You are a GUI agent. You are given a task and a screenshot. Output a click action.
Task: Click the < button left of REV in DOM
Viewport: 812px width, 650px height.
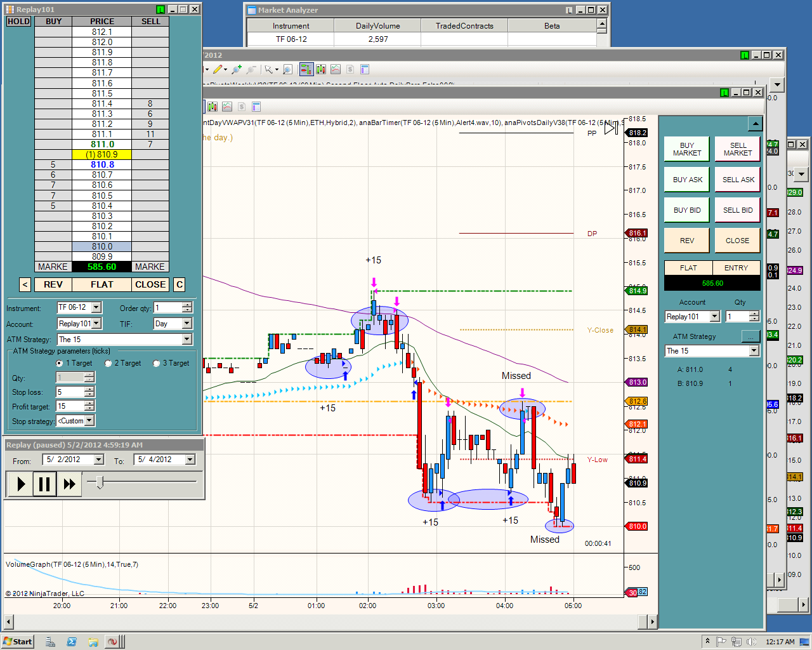point(25,284)
